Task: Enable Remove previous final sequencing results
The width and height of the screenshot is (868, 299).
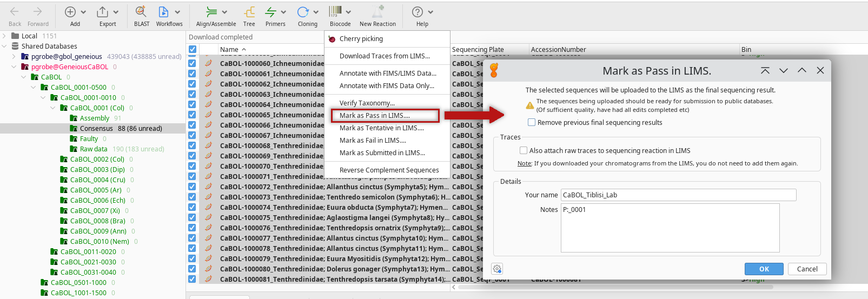Action: point(532,123)
